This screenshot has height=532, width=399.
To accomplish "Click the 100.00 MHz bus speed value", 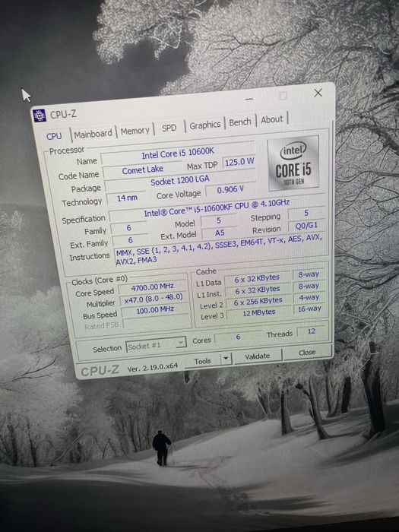I will pyautogui.click(x=155, y=310).
